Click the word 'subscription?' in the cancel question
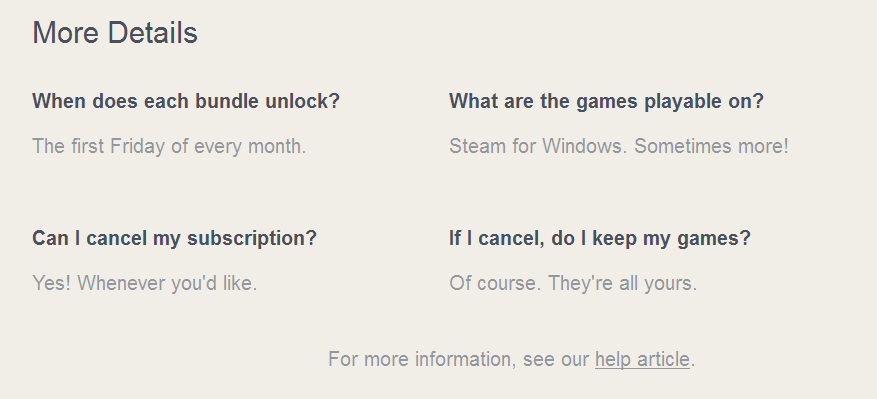 click(x=252, y=238)
